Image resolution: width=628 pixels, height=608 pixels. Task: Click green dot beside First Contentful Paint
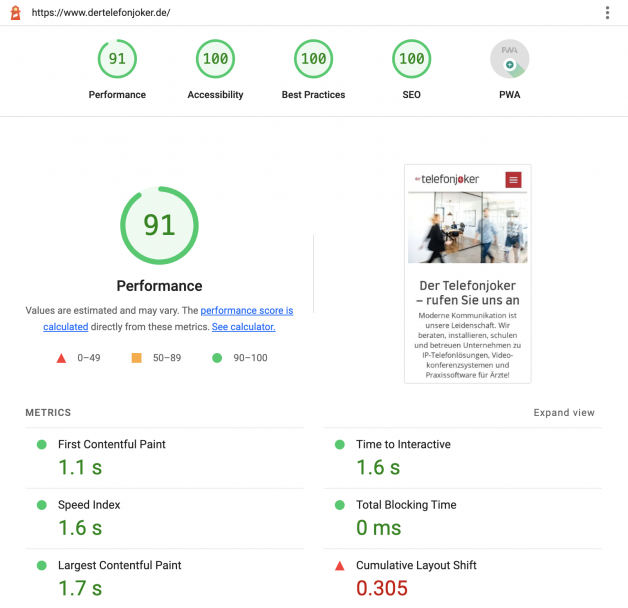42,445
